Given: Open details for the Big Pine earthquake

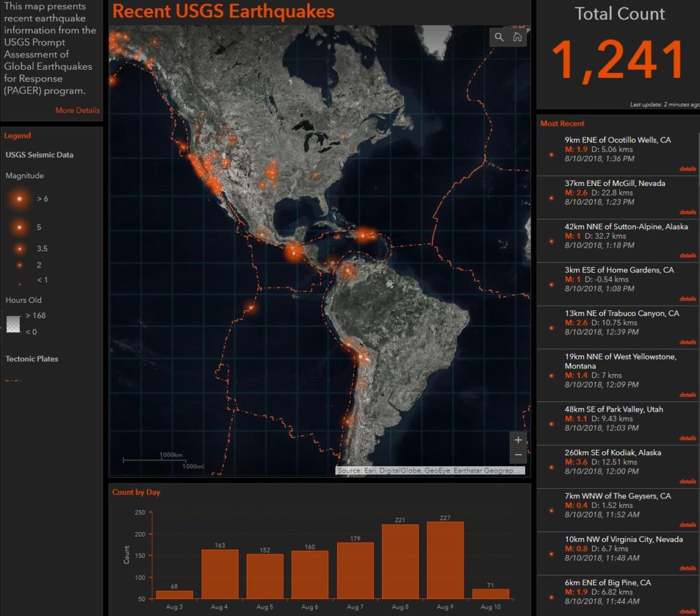Looking at the screenshot, I should coord(687,611).
